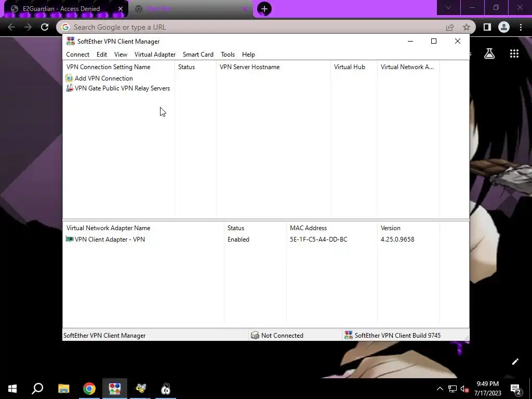Select VPN Gate Public VPN Relay Servers text
The width and height of the screenshot is (532, 399).
point(122,88)
